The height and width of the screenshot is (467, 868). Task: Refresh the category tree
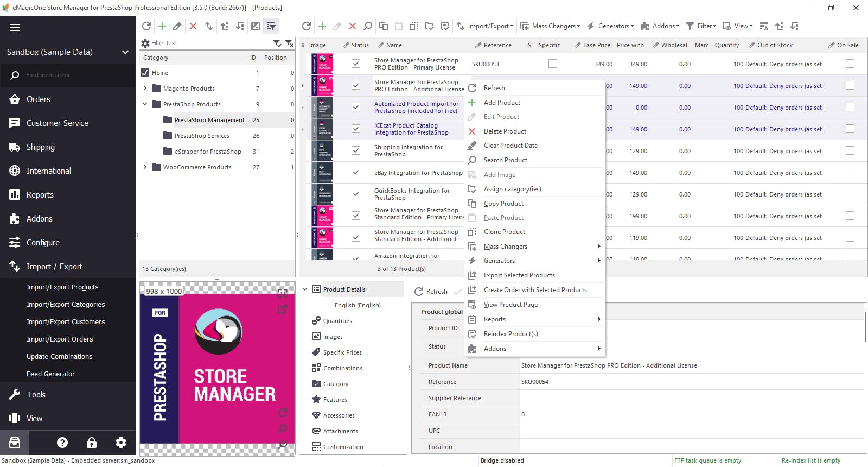click(x=146, y=26)
